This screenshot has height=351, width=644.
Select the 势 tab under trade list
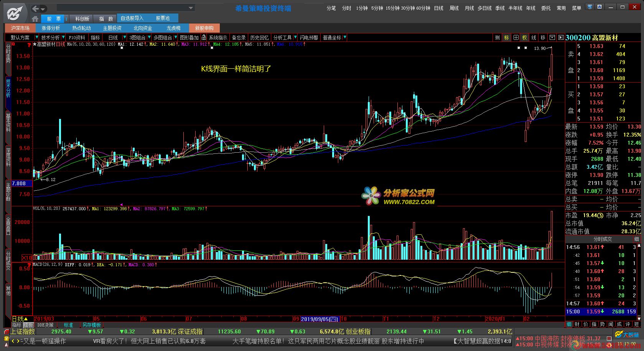click(602, 324)
